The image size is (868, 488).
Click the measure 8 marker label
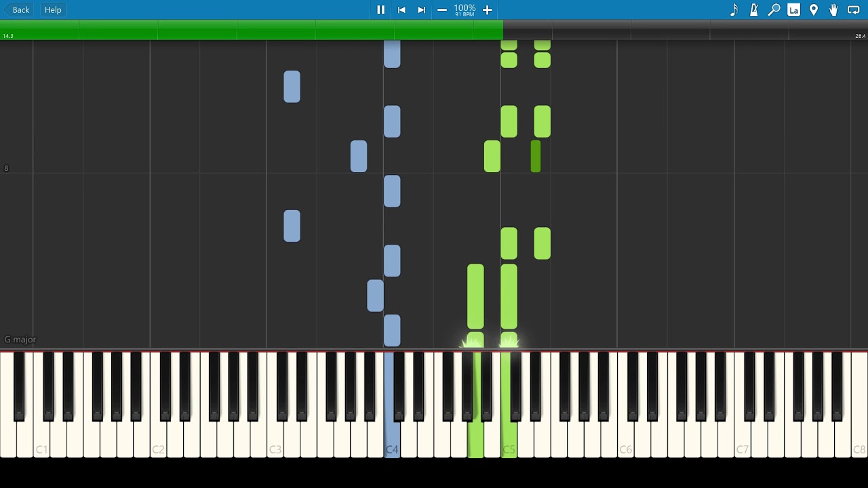6,168
